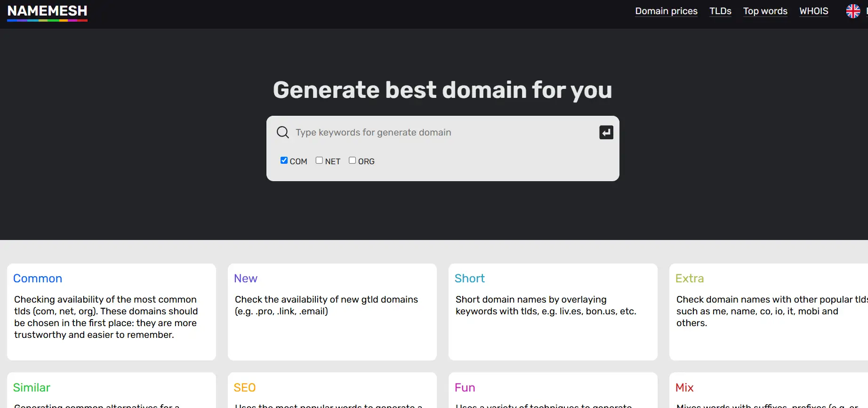The height and width of the screenshot is (408, 868).
Task: Click the NAMEMESH logo
Action: click(47, 11)
